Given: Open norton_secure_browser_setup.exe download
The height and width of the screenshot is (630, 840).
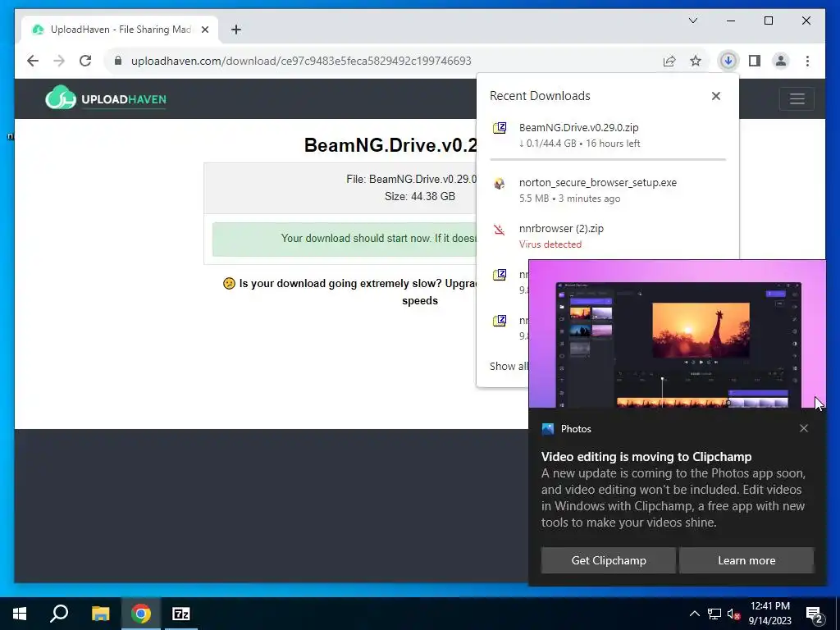Looking at the screenshot, I should pos(608,190).
